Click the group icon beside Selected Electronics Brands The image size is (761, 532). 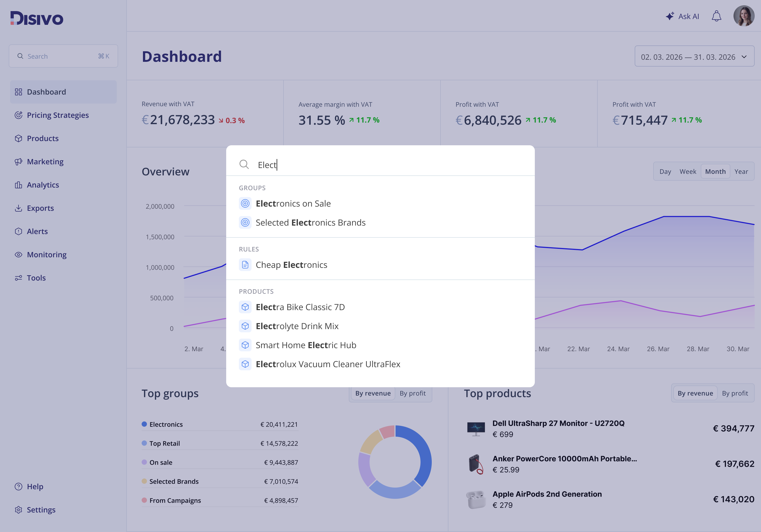coord(245,222)
